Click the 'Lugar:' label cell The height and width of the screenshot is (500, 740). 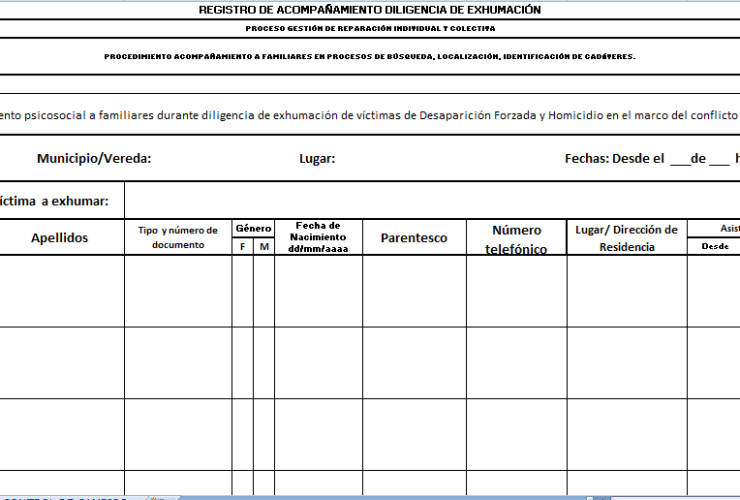[x=317, y=158]
